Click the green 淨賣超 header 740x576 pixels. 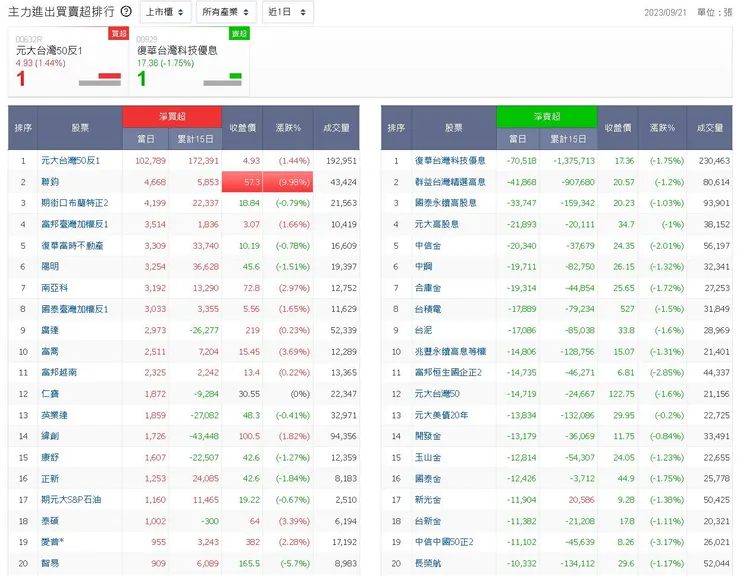tap(547, 117)
